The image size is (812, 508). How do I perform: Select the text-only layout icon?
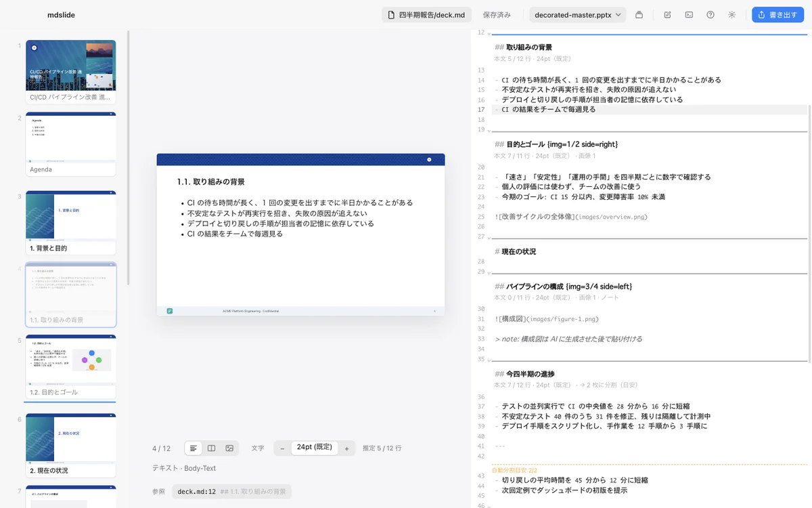[x=194, y=448]
